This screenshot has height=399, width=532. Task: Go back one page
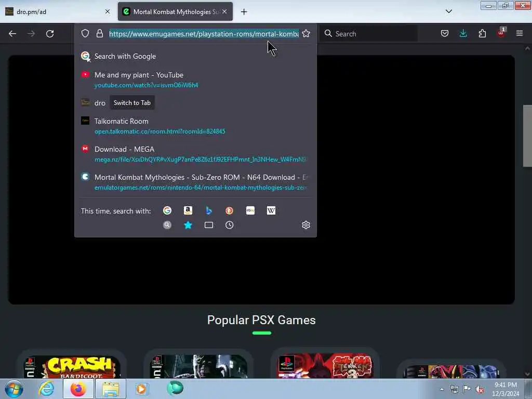click(12, 34)
